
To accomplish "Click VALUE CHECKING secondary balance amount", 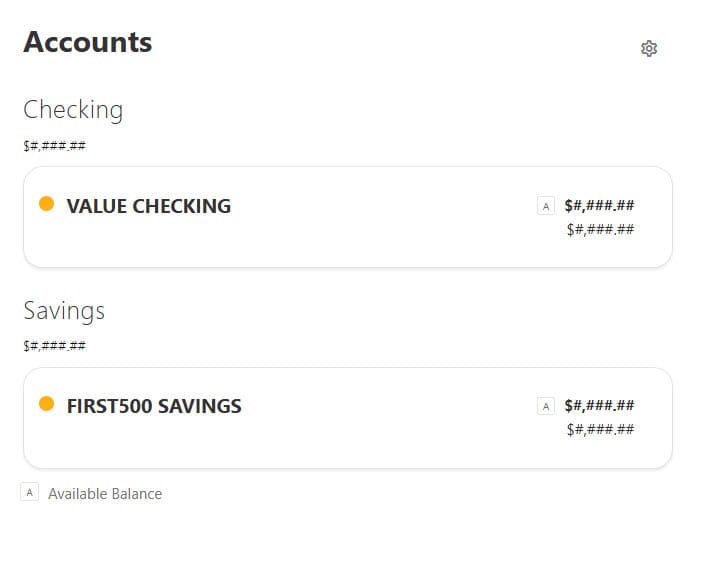I will 600,230.
